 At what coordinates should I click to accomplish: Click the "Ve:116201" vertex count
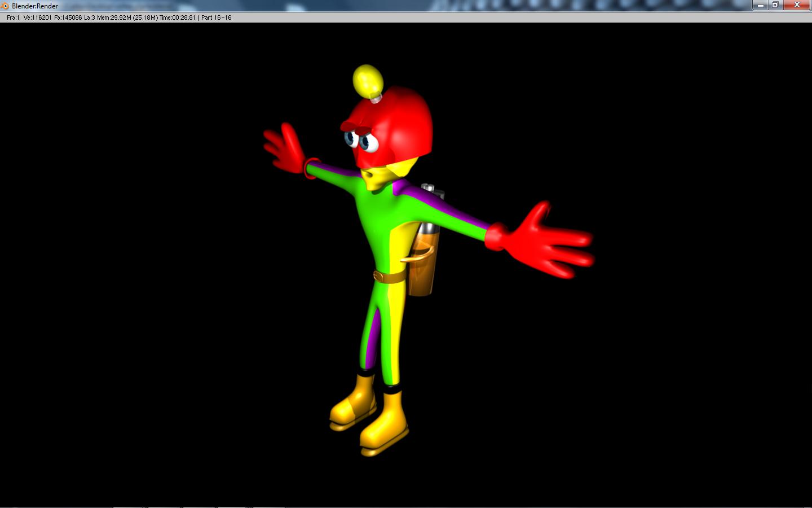[x=38, y=17]
